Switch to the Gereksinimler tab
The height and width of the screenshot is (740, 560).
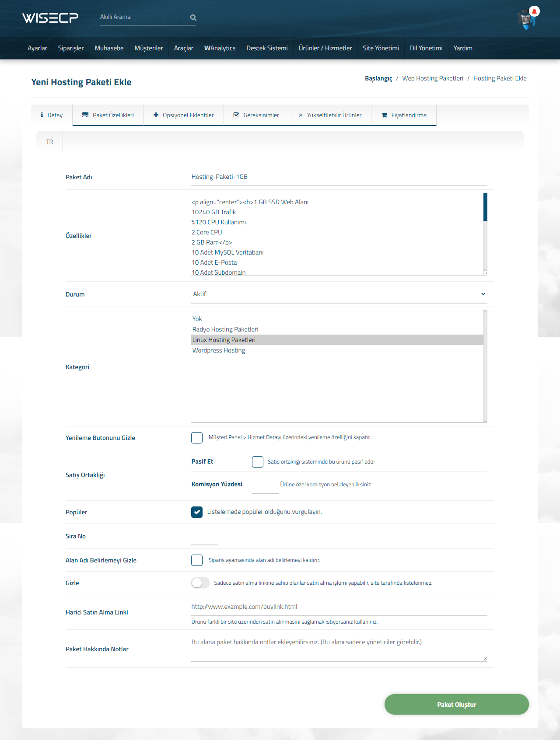pos(256,115)
